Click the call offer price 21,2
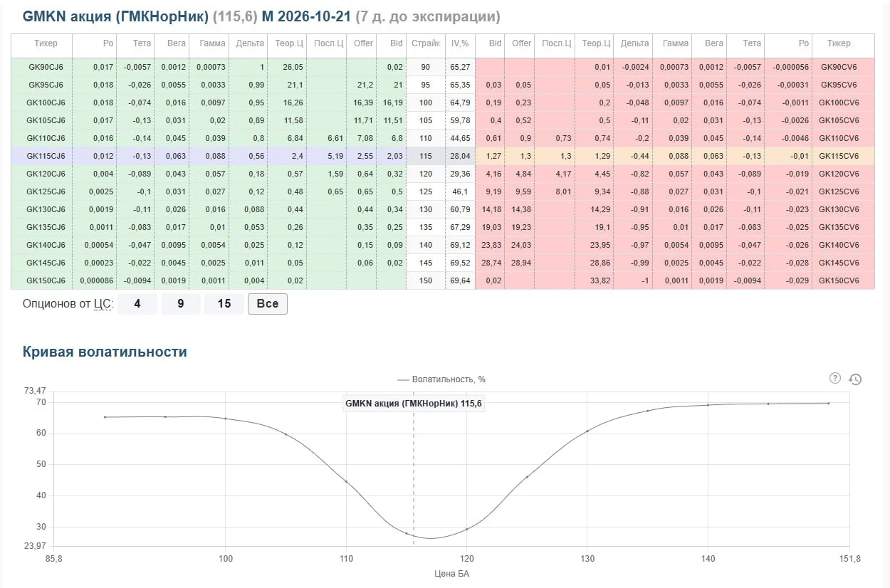The width and height of the screenshot is (890, 588). click(365, 85)
